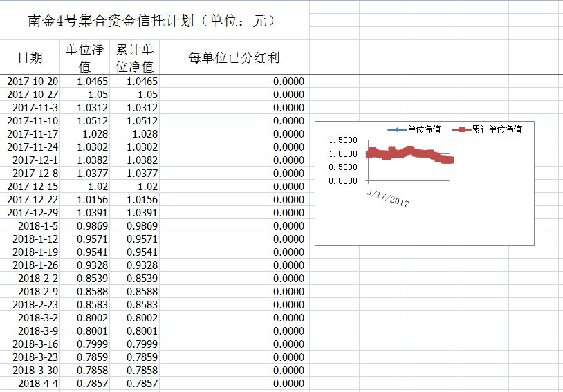Click the 每单位已分红利 header cell
Viewport: 563px width, 392px height.
pyautogui.click(x=234, y=57)
